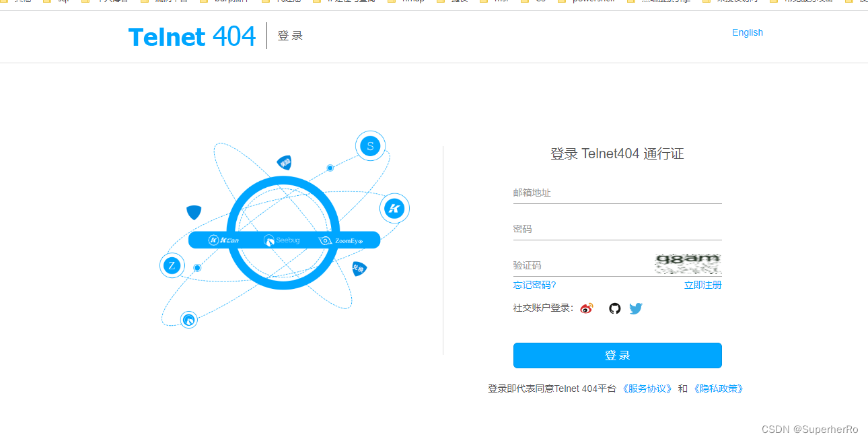Click the 邮箱地址 email input field
Screen dimensions: 868x441
pyautogui.click(x=617, y=193)
